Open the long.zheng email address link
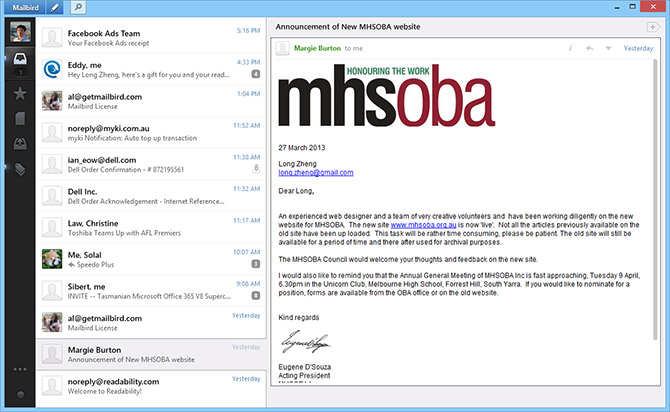 pos(316,173)
